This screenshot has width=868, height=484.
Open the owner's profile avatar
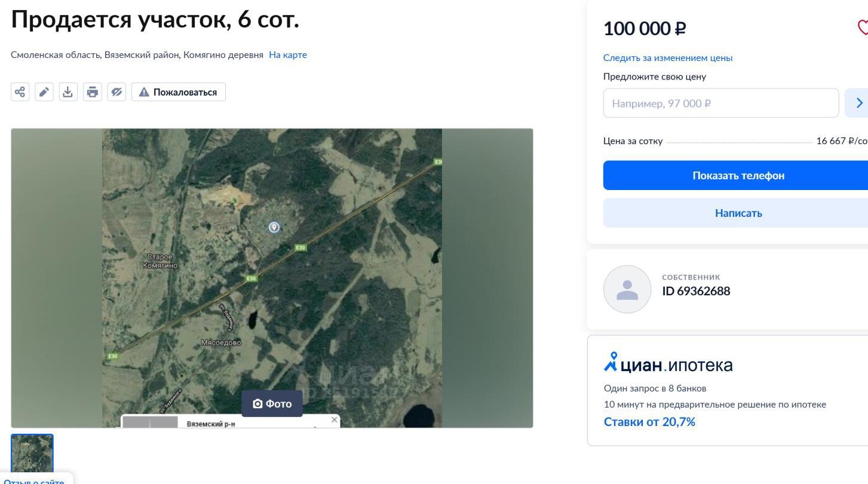click(x=627, y=289)
